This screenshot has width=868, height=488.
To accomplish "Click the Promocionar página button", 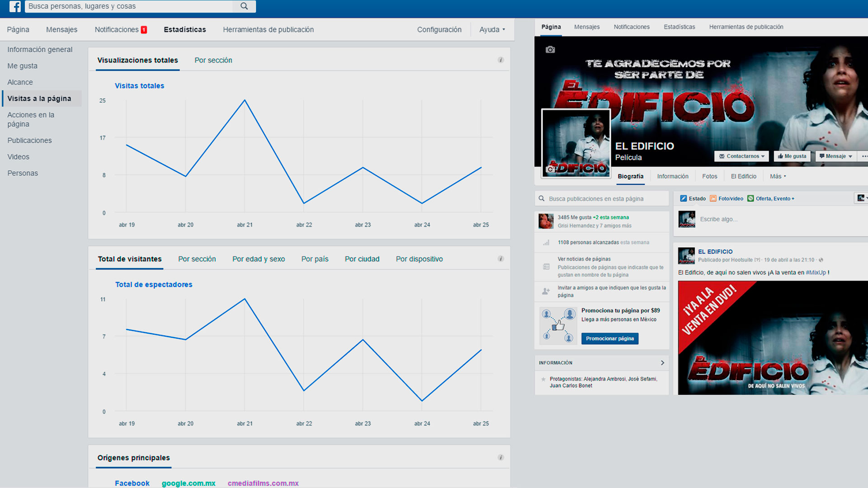I will coord(609,338).
